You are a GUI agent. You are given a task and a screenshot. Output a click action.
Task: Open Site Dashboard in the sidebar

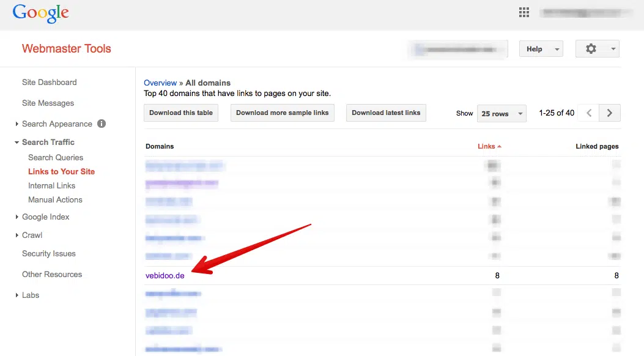point(50,82)
